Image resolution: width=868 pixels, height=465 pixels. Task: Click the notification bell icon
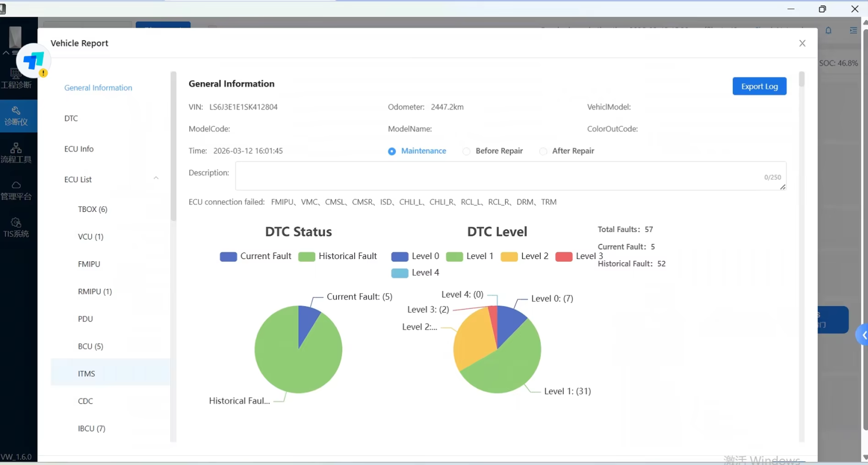pyautogui.click(x=828, y=30)
